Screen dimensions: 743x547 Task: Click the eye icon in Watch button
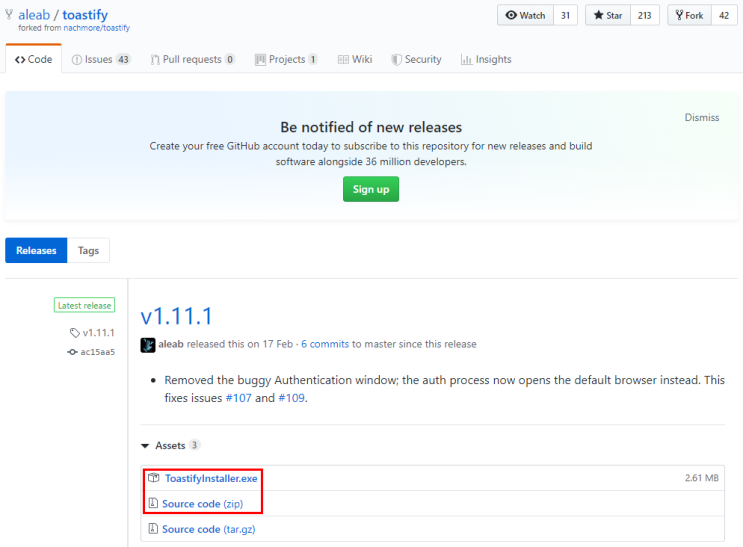pyautogui.click(x=511, y=15)
